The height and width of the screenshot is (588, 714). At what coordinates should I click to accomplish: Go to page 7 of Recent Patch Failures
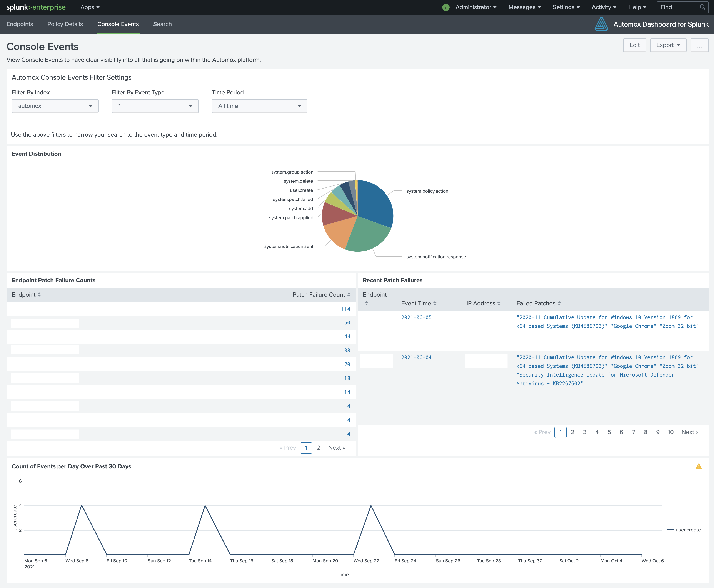pos(633,432)
